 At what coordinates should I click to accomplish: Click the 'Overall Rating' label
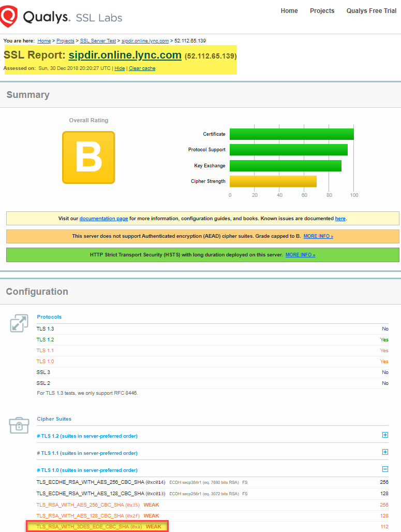(88, 120)
